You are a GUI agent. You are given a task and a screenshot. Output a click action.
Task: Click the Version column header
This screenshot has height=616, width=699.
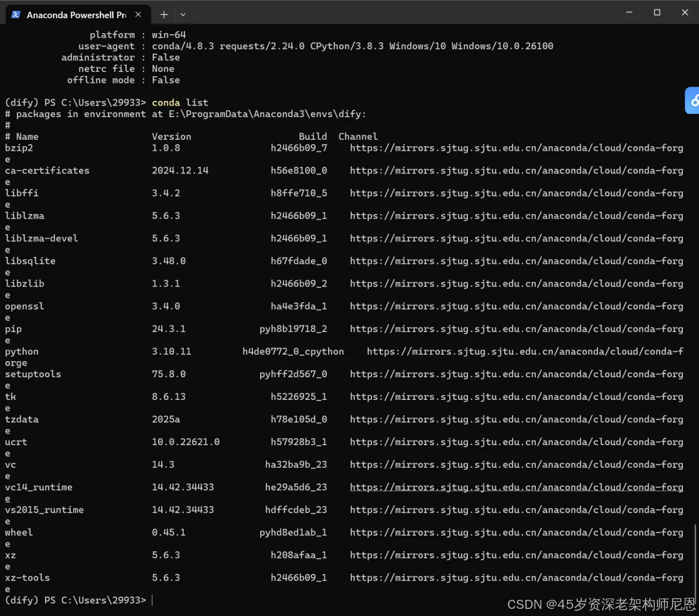[172, 137]
